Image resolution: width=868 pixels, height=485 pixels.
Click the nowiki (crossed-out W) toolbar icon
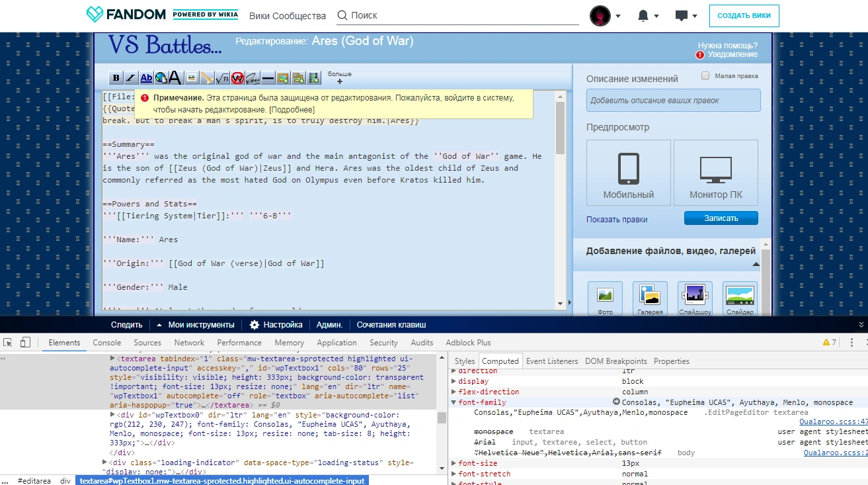(x=237, y=78)
